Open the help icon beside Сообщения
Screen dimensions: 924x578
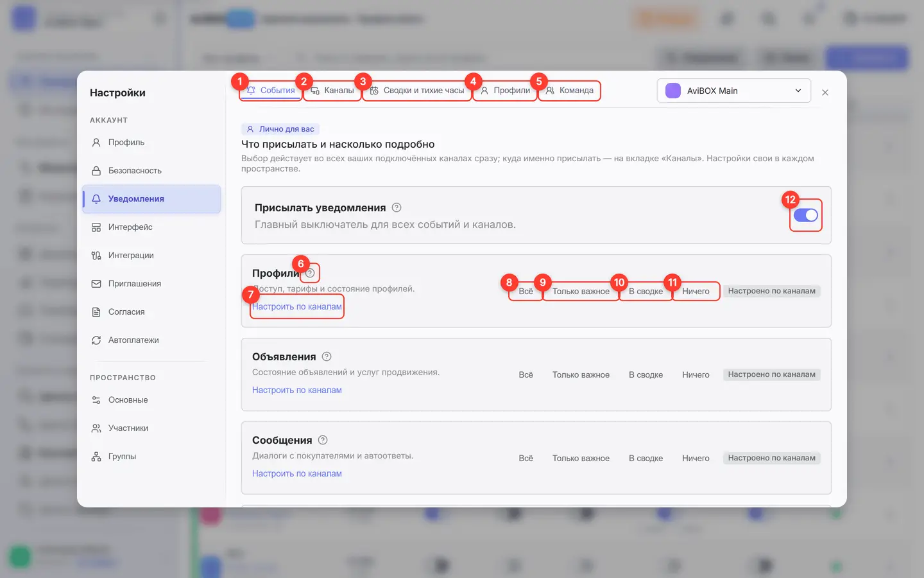[323, 440]
